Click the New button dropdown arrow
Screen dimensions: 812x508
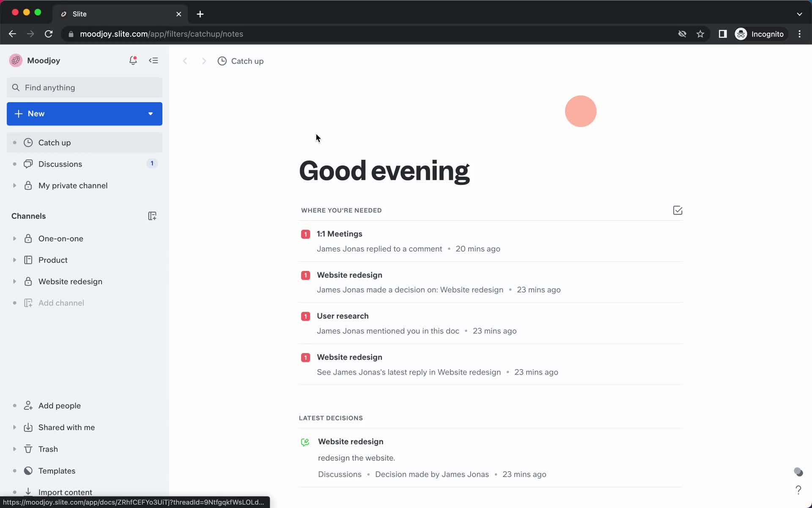(150, 113)
